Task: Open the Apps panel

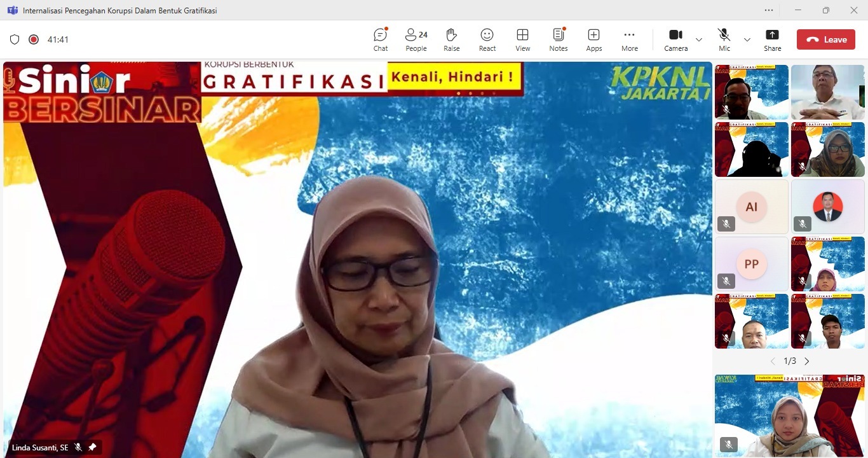Action: pyautogui.click(x=594, y=39)
